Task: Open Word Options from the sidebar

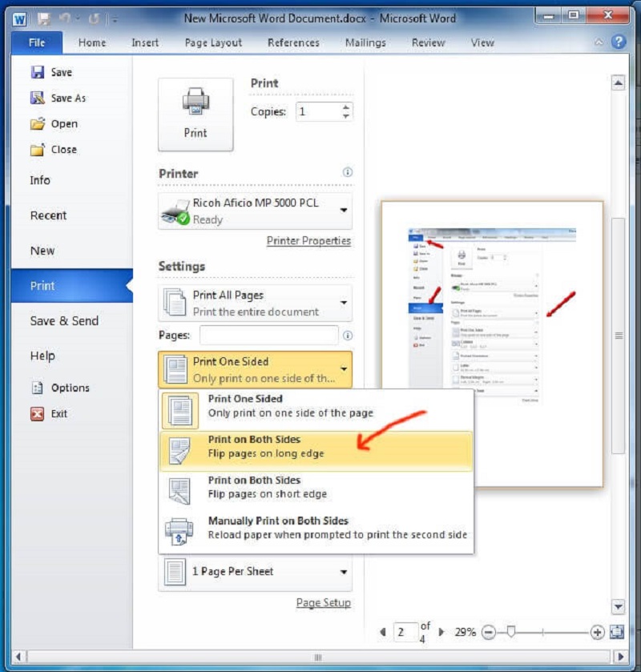Action: pyautogui.click(x=70, y=388)
